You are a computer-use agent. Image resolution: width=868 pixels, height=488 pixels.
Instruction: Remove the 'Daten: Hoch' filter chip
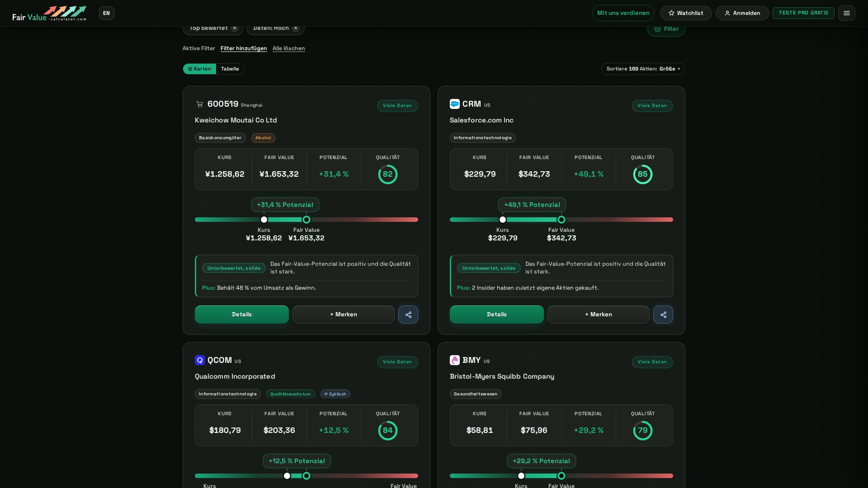click(296, 28)
